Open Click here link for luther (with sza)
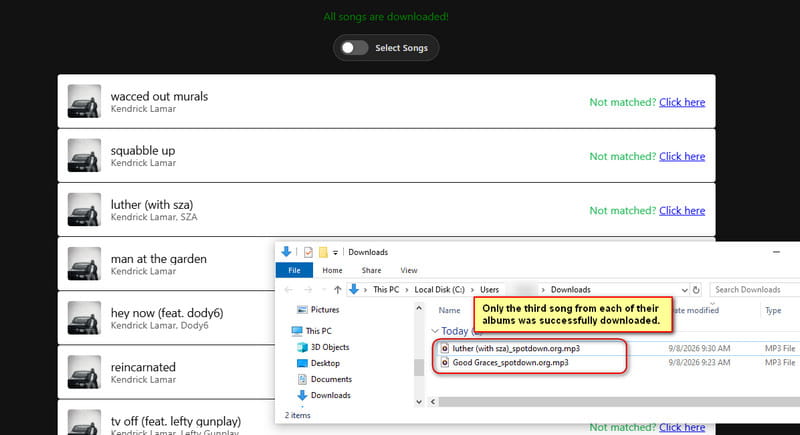 [x=682, y=210]
